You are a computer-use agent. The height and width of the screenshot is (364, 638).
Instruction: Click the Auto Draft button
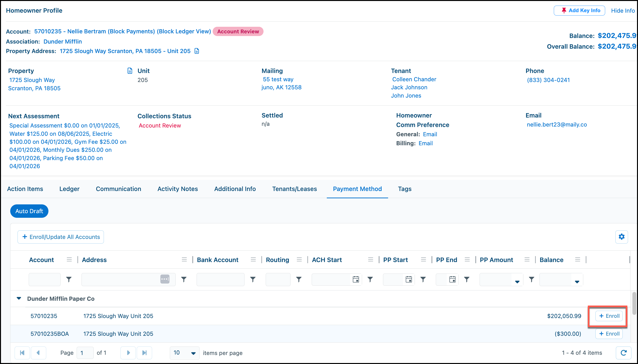coord(29,211)
